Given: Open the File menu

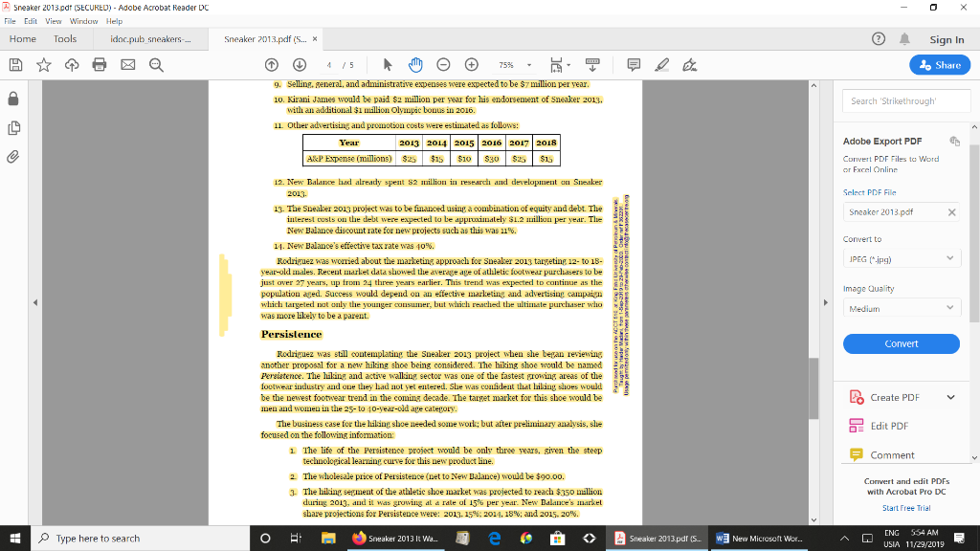Looking at the screenshot, I should [x=10, y=21].
